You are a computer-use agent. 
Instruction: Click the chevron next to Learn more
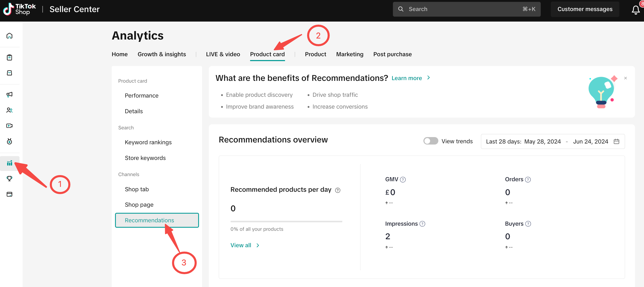tap(428, 78)
